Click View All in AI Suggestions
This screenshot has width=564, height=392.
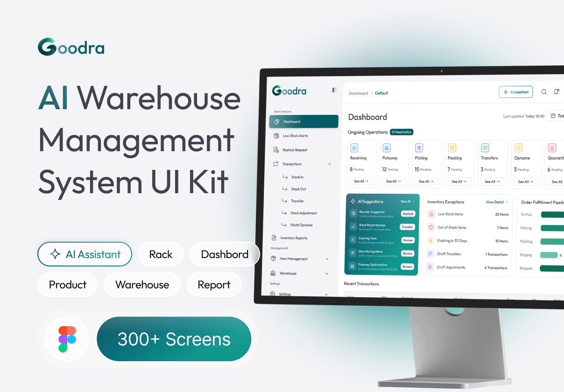408,202
